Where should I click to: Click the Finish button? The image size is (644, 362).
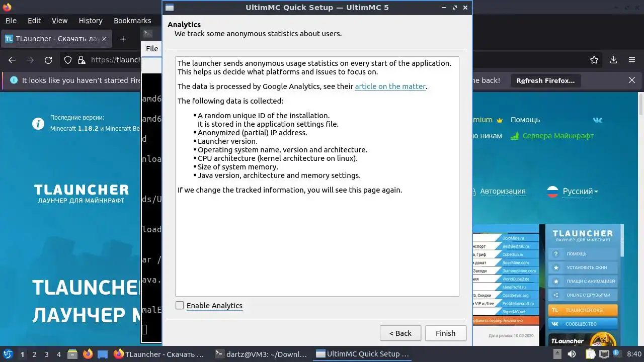click(445, 333)
